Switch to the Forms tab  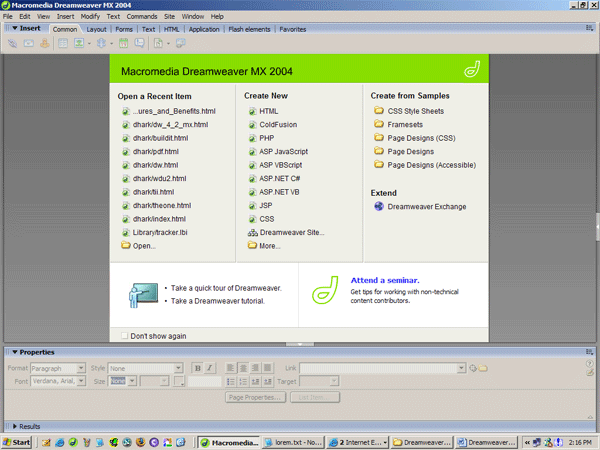coord(124,29)
